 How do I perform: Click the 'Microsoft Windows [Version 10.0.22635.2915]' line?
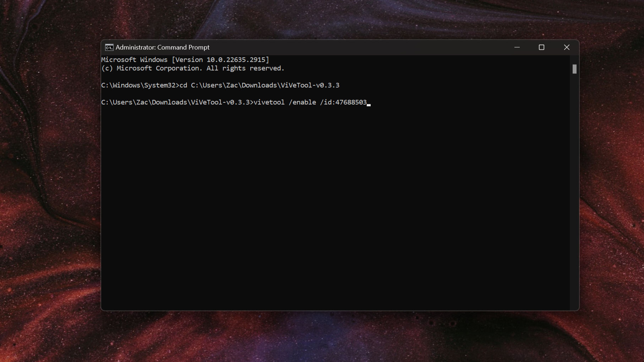[185, 60]
